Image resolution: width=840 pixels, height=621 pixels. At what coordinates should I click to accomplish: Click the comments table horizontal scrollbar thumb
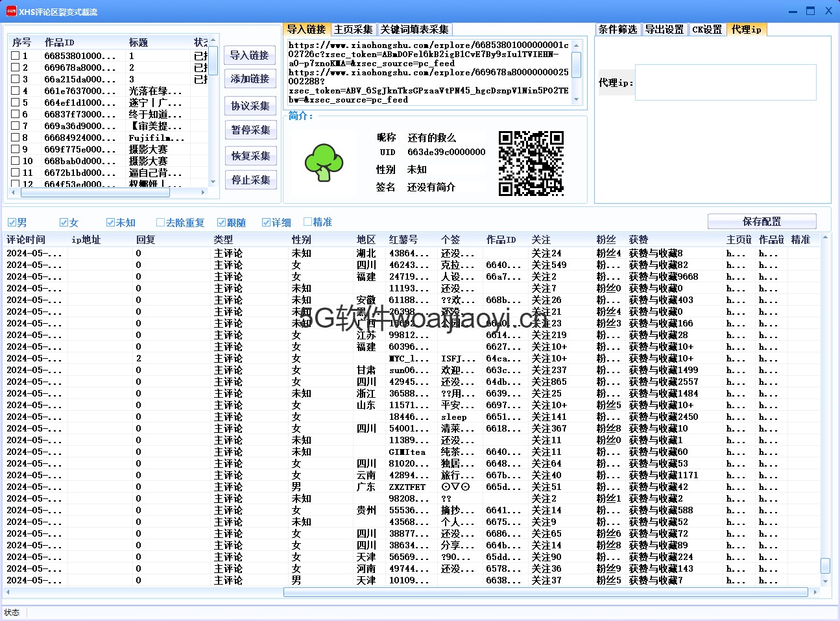pos(547,592)
